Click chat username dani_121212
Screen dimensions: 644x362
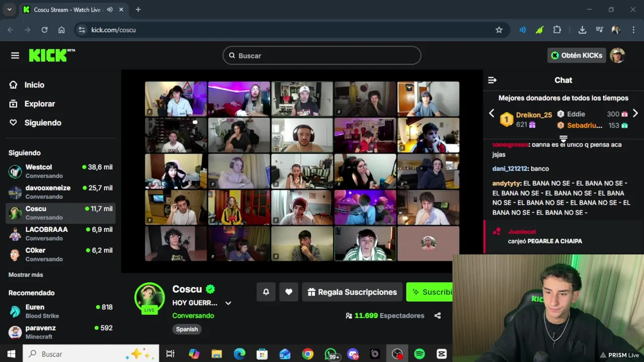(x=509, y=168)
